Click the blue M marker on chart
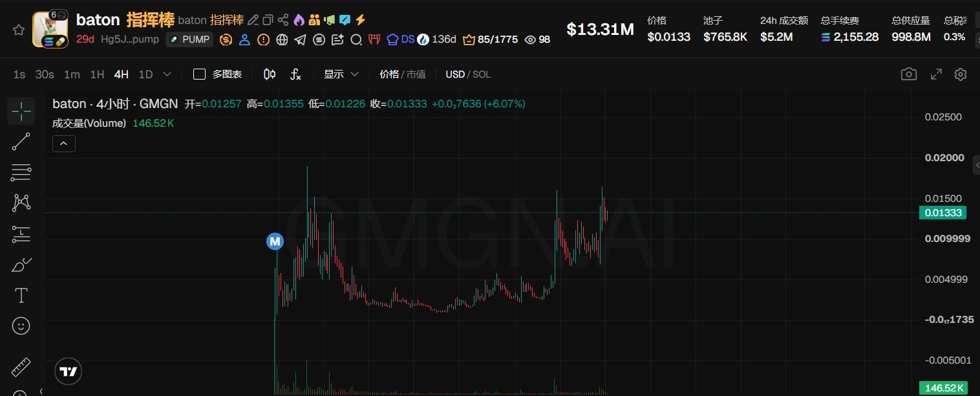Viewport: 980px width, 396px height. tap(275, 241)
